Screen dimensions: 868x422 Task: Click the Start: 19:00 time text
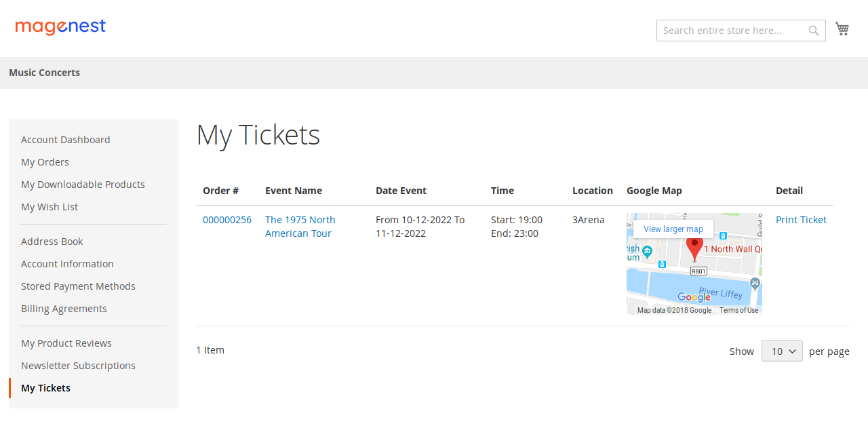517,220
